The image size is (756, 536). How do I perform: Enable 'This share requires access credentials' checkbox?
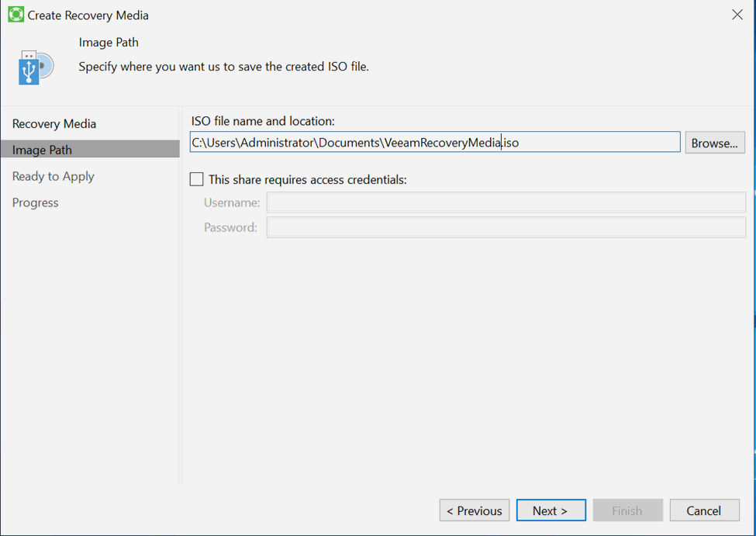(x=197, y=179)
